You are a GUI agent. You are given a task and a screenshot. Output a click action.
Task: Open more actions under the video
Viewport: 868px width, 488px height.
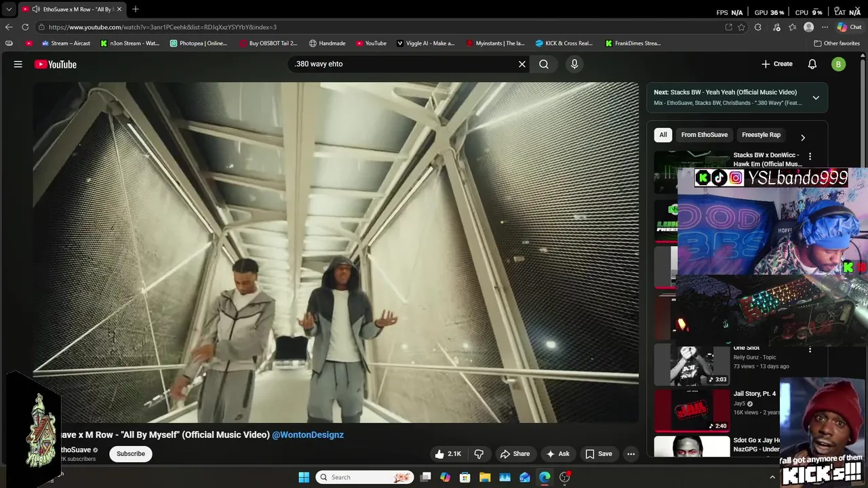[631, 454]
